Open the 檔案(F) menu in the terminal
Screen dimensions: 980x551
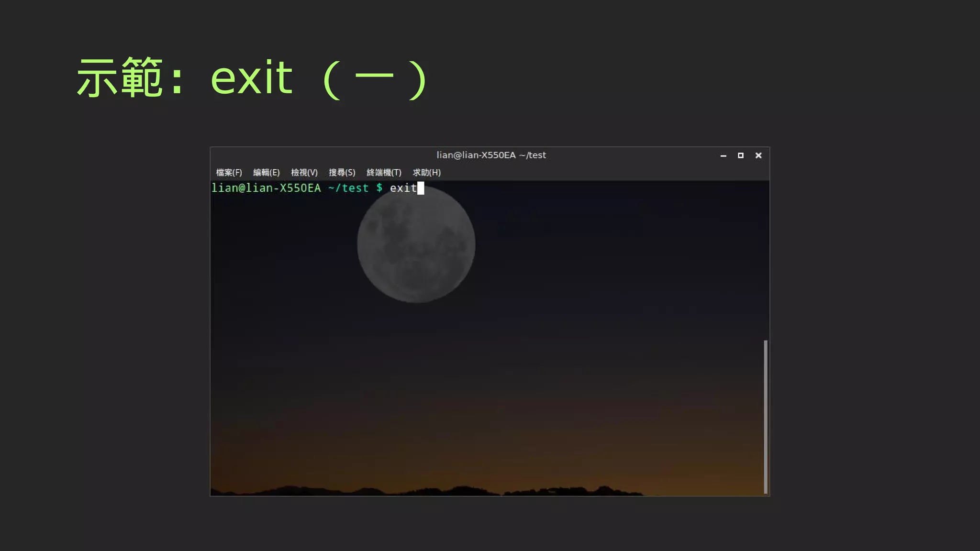229,173
